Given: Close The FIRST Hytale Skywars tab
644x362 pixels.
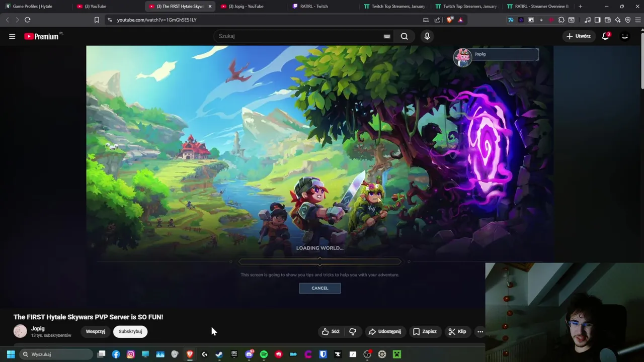Looking at the screenshot, I should (x=210, y=7).
